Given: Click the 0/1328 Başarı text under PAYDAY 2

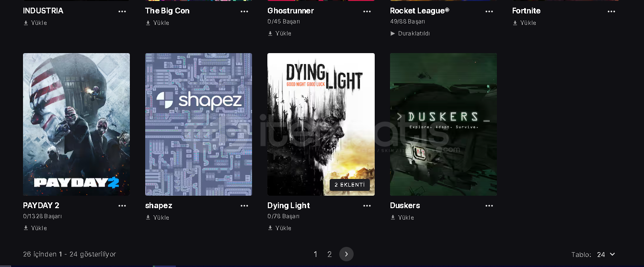Looking at the screenshot, I should pos(42,216).
